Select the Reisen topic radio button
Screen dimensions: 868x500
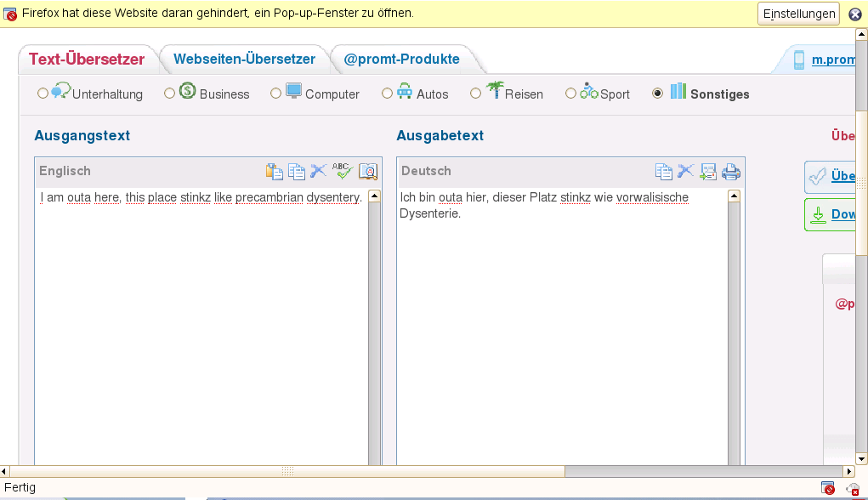click(475, 93)
